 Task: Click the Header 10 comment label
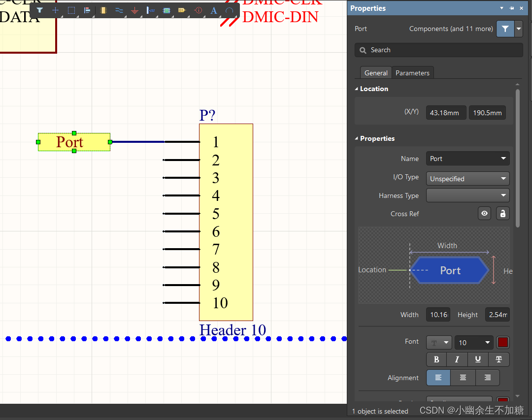pyautogui.click(x=233, y=330)
